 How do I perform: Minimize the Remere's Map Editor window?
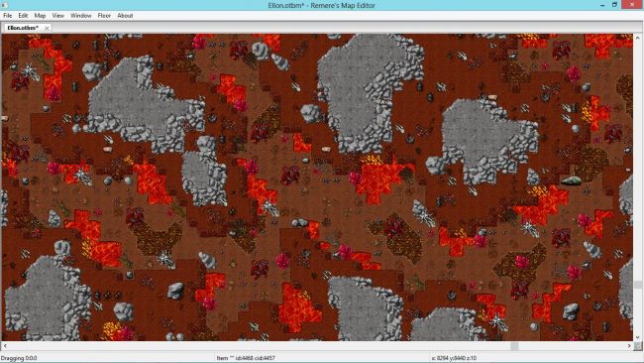coord(601,5)
